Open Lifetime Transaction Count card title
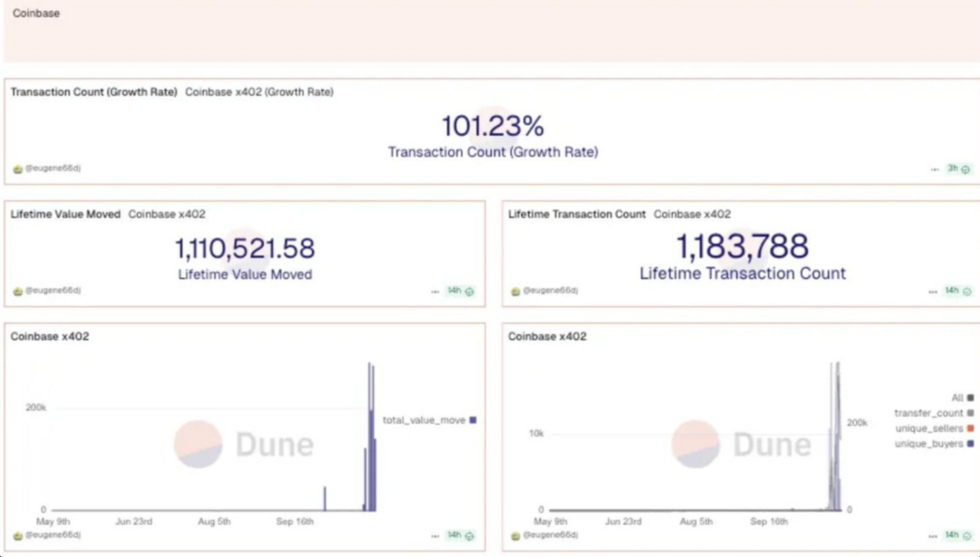This screenshot has width=980, height=557. pyautogui.click(x=577, y=214)
